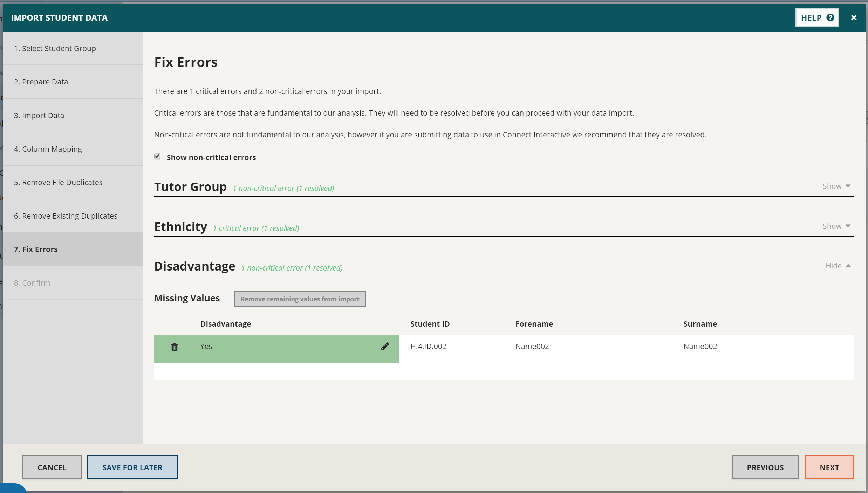Go to step 1 Select Student Group

point(73,48)
